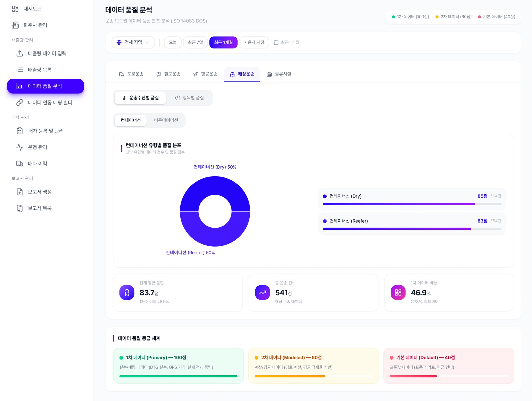Click the 최근 1개월 filter button
This screenshot has width=532, height=401.
(223, 43)
